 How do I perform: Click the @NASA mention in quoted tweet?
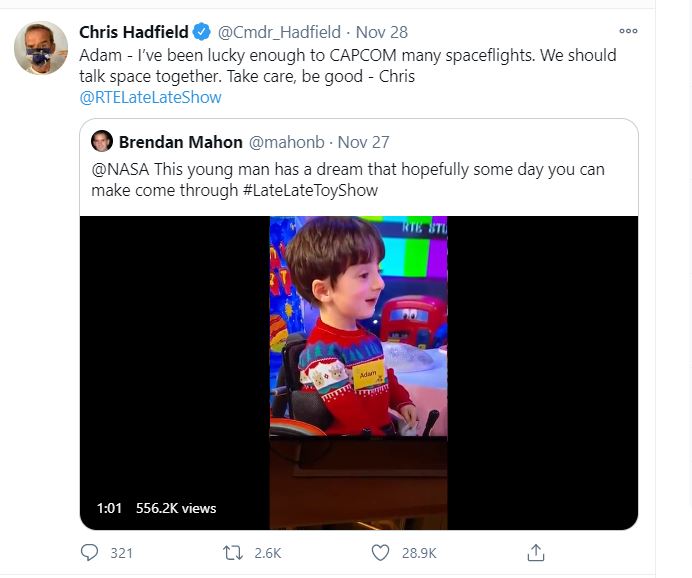coord(116,169)
